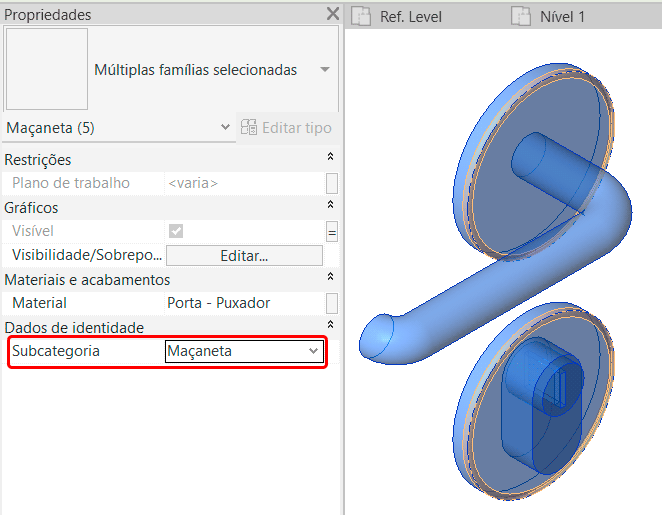
Task: Collapse the Materiais e acabamentos section
Action: click(331, 276)
